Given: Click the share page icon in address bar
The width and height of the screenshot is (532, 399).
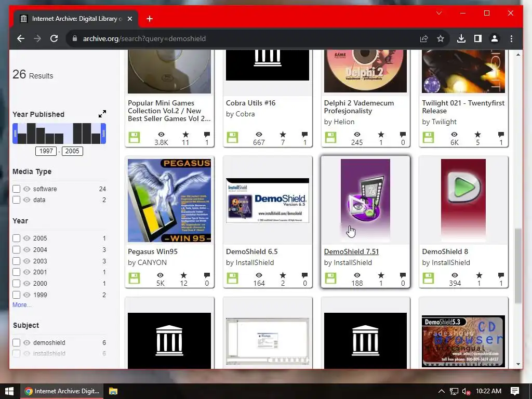Looking at the screenshot, I should point(424,38).
